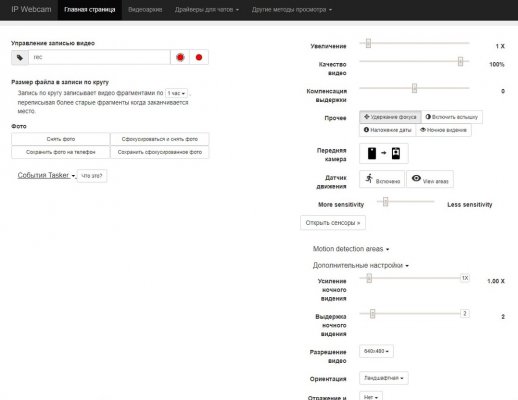The width and height of the screenshot is (518, 400).
Task: Click the motion sensitivity slider handle
Action: coord(386,201)
